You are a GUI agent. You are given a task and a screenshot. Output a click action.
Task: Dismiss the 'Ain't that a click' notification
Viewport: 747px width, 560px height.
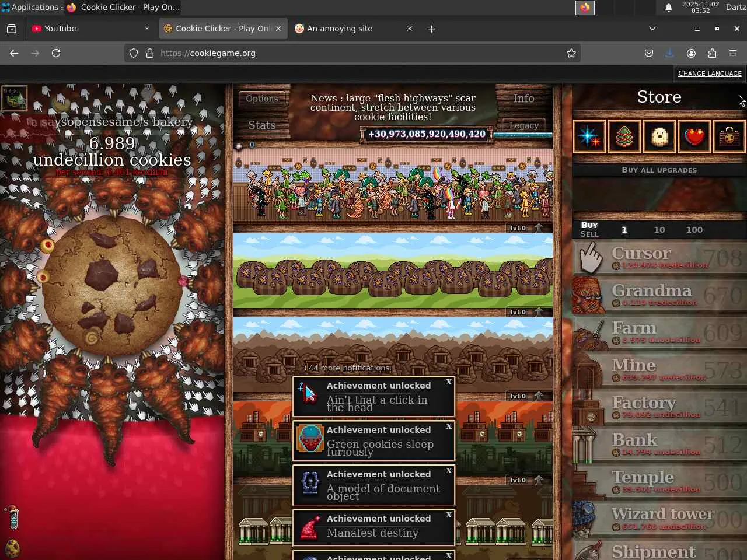(449, 382)
